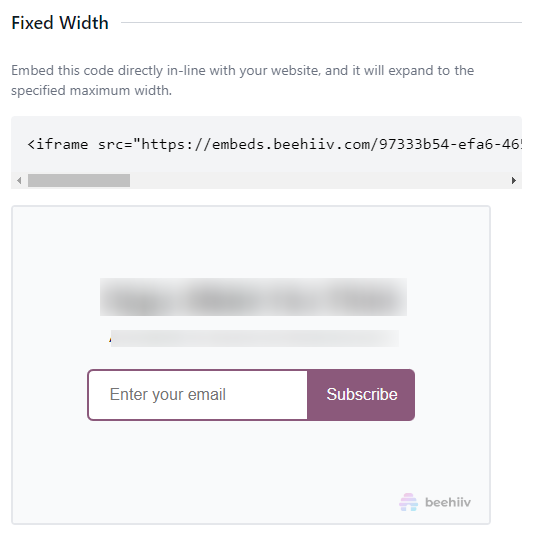This screenshot has height=544, width=541.
Task: Focus the 'Enter your email' input field
Action: coord(198,394)
